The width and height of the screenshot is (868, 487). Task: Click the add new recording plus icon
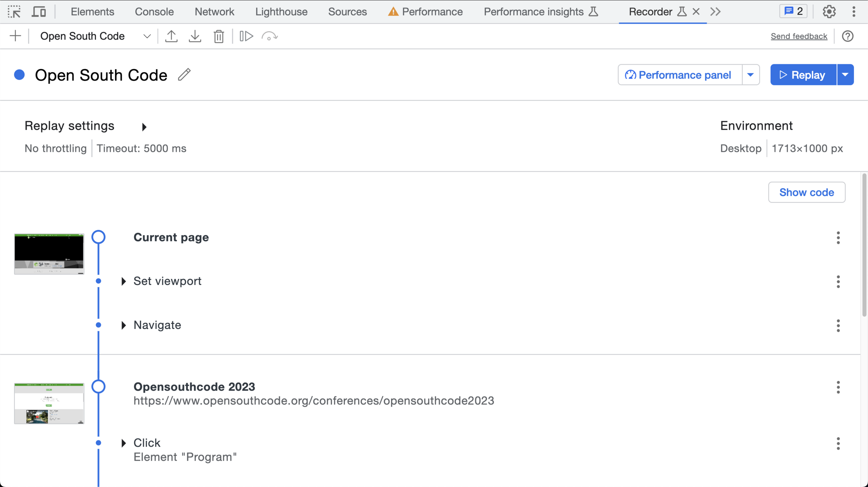16,36
